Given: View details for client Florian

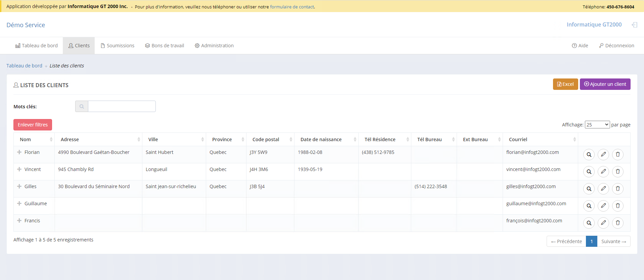Looking at the screenshot, I should 589,155.
